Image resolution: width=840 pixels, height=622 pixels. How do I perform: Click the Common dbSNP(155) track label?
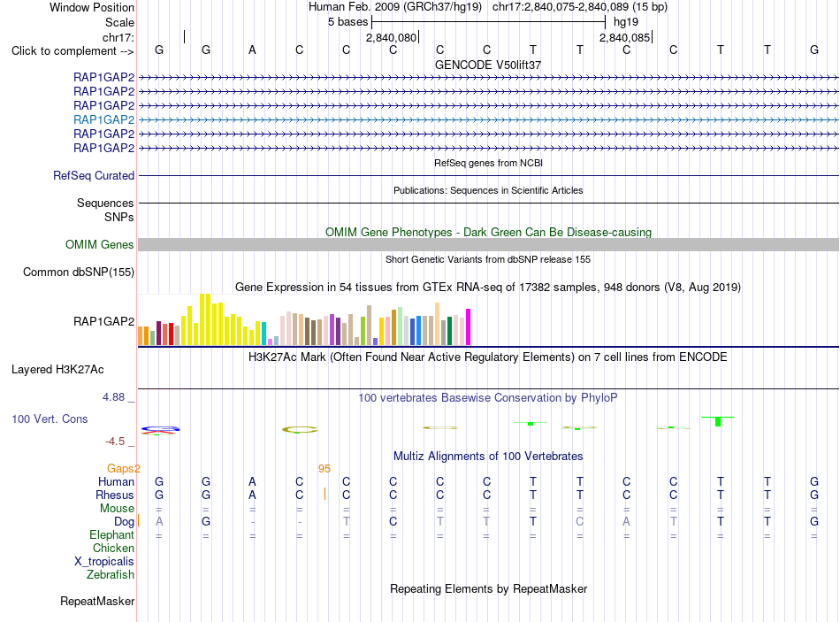pos(79,273)
